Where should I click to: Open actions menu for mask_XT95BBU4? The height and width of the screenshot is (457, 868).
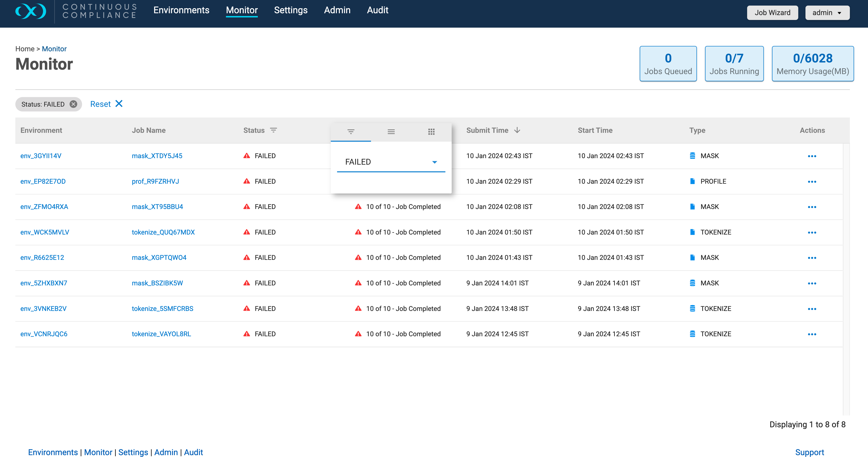pos(812,207)
